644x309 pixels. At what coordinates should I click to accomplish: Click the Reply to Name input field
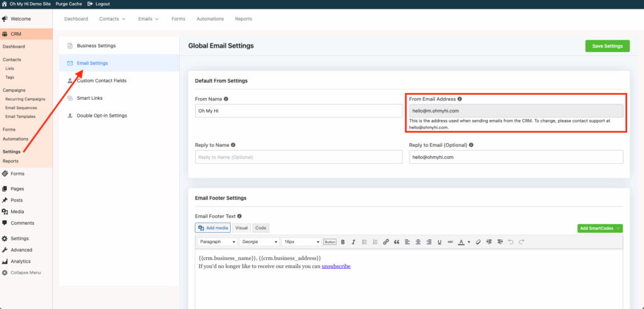coord(299,157)
